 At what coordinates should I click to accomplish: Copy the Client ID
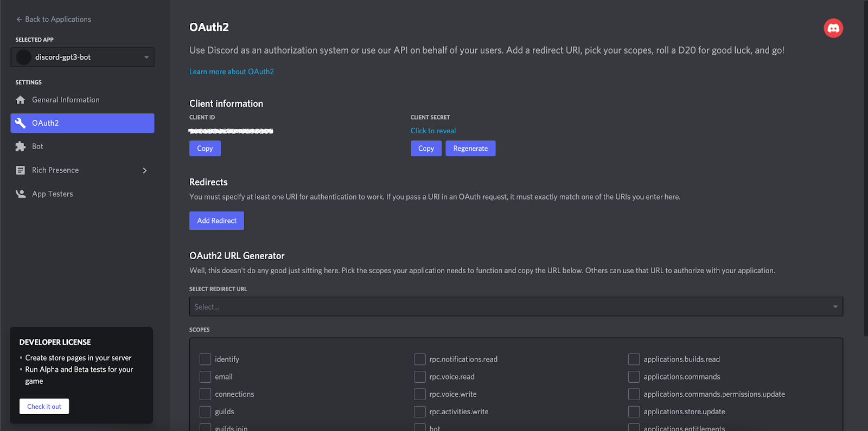pos(205,149)
